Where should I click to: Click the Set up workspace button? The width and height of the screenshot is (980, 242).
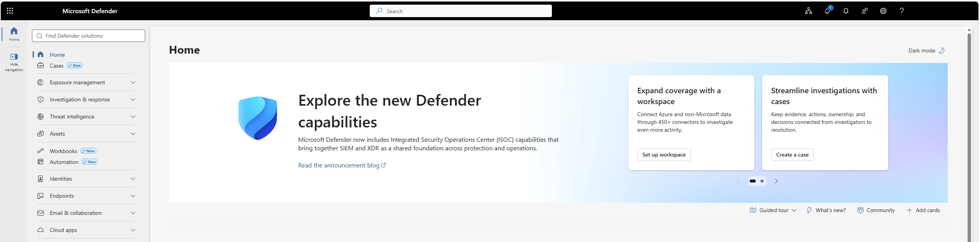[x=664, y=155]
